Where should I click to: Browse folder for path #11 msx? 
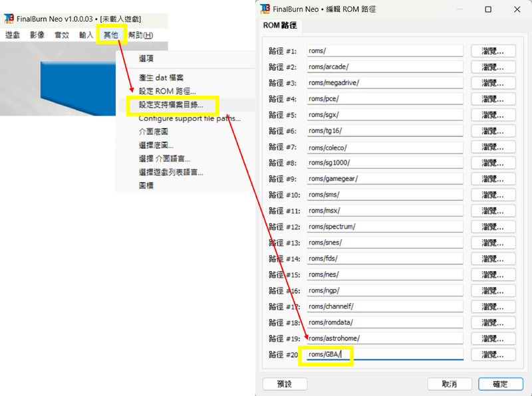pyautogui.click(x=493, y=211)
